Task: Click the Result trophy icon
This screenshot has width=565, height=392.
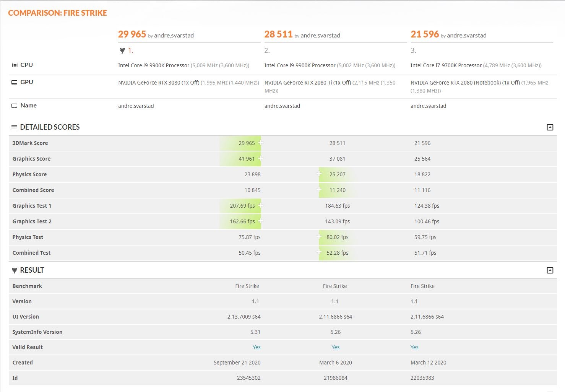Action: [x=15, y=270]
